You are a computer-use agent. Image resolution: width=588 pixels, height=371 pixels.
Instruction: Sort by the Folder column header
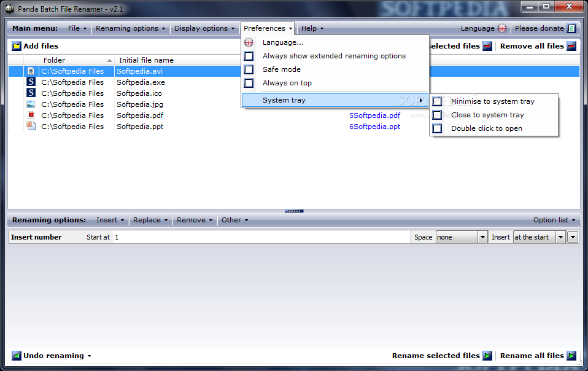[x=77, y=60]
